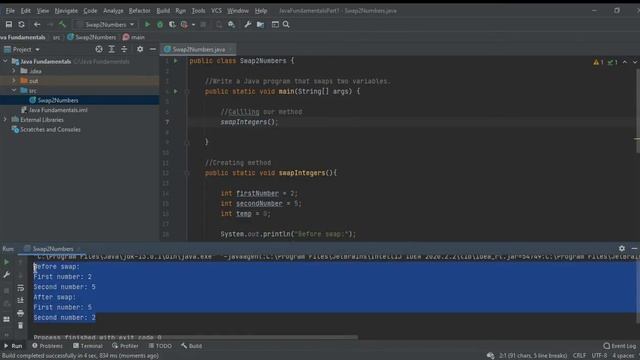Build project with the green hammer icon

point(62,24)
